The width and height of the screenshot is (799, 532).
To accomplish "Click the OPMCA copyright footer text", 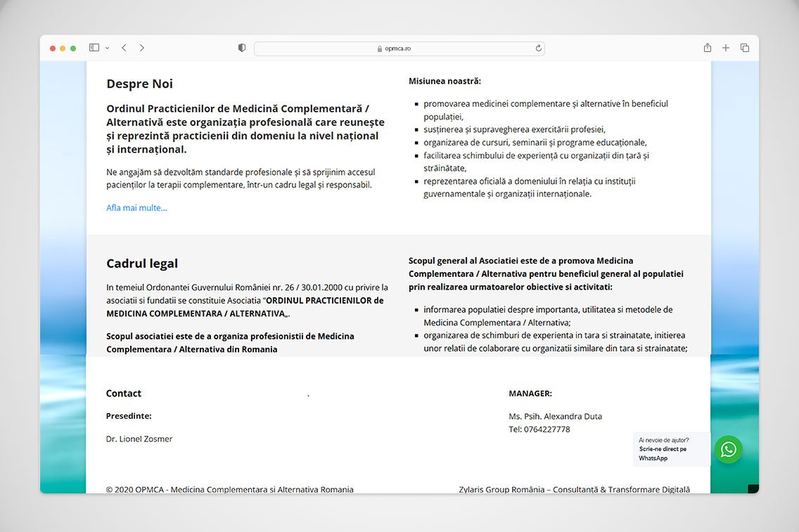I will tap(229, 489).
